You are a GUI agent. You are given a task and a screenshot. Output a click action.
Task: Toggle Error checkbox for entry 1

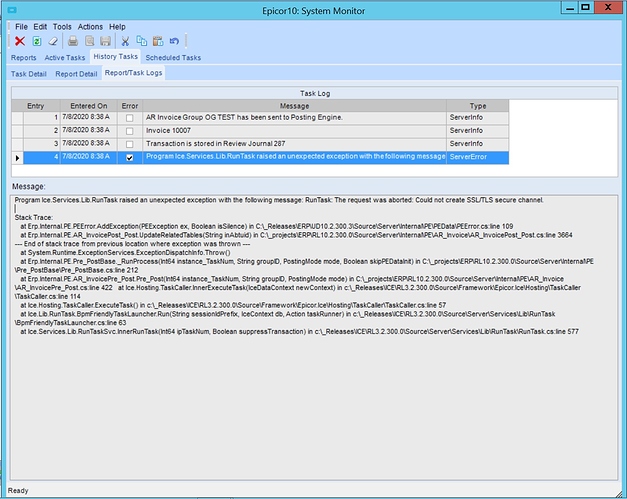coord(130,118)
